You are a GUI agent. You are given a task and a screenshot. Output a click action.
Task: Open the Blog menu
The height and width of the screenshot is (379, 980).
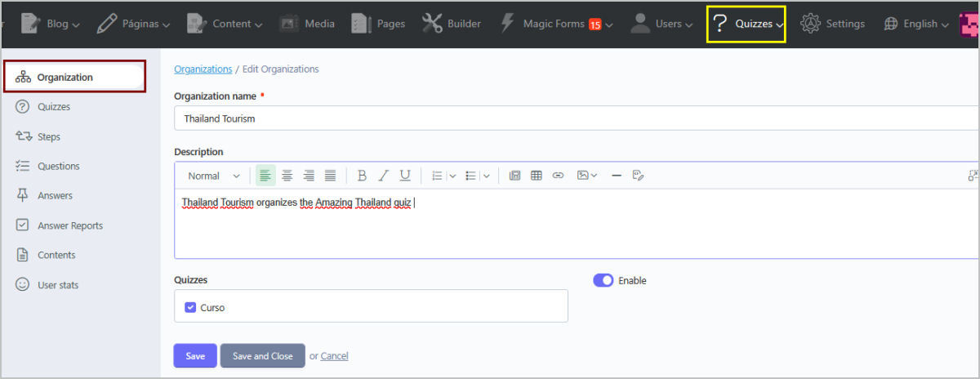(x=50, y=24)
